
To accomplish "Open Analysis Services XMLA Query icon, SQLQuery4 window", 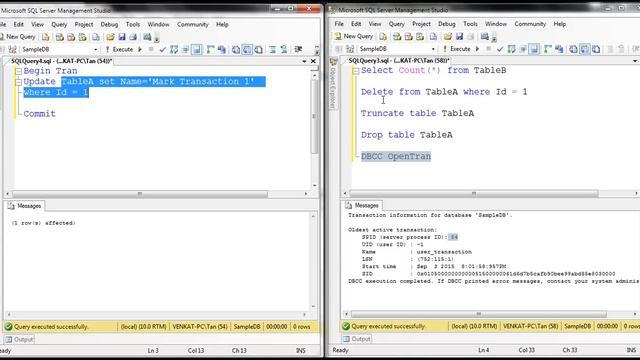I will pyautogui.click(x=82, y=37).
